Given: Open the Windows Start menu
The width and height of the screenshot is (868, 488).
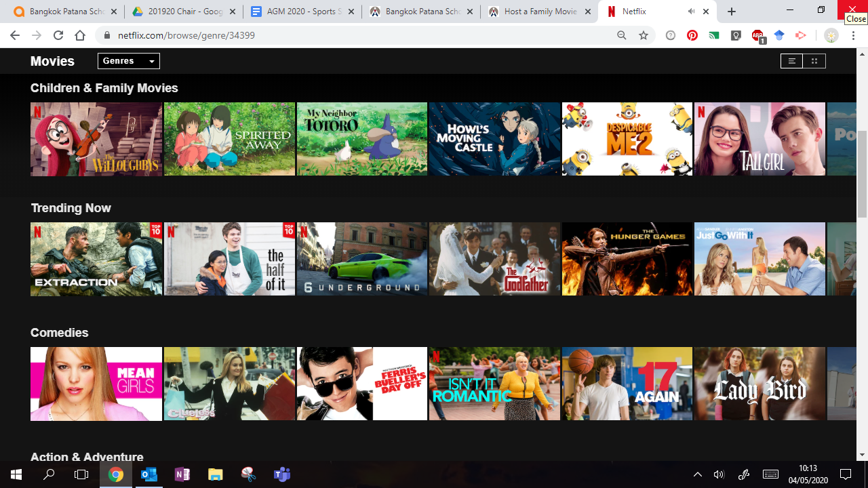Looking at the screenshot, I should pyautogui.click(x=16, y=474).
